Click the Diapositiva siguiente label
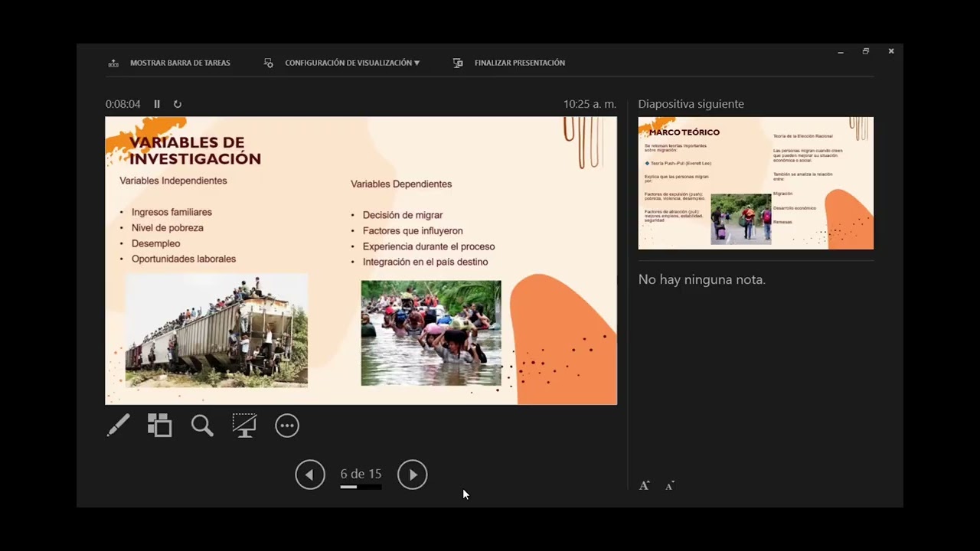The height and width of the screenshot is (551, 980). [691, 104]
